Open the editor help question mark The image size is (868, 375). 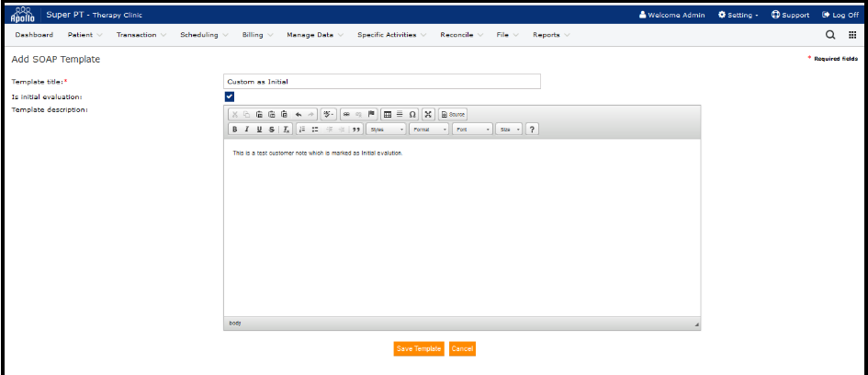[x=532, y=130]
